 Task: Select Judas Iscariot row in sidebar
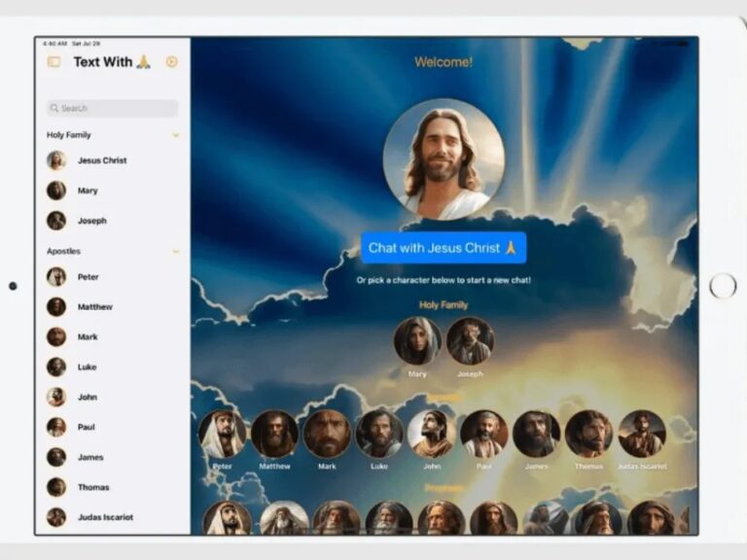point(113,517)
